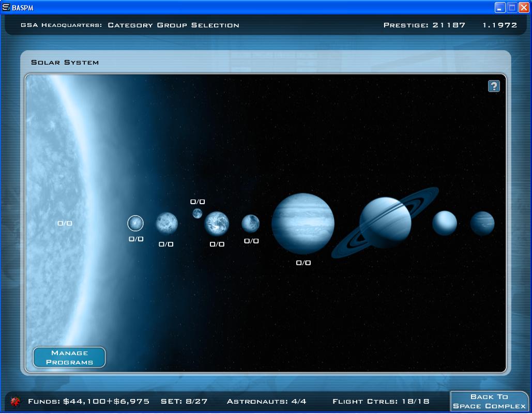The height and width of the screenshot is (414, 532).
Task: Click the 1.1972 date readout
Action: click(500, 25)
